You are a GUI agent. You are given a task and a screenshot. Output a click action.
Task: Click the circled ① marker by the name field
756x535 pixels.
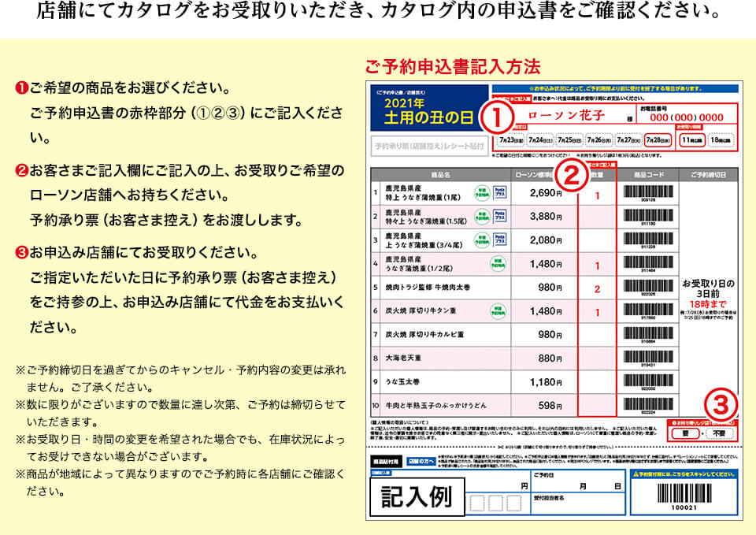(x=496, y=114)
